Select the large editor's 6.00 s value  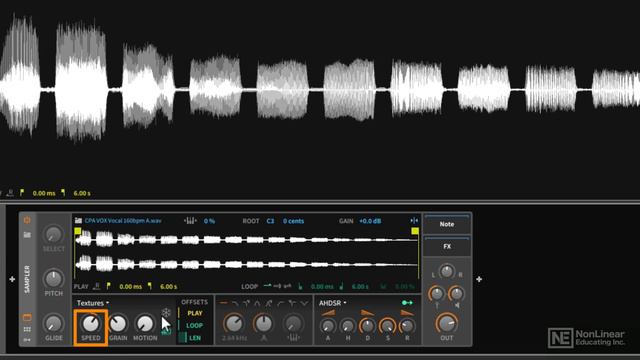pyautogui.click(x=82, y=193)
